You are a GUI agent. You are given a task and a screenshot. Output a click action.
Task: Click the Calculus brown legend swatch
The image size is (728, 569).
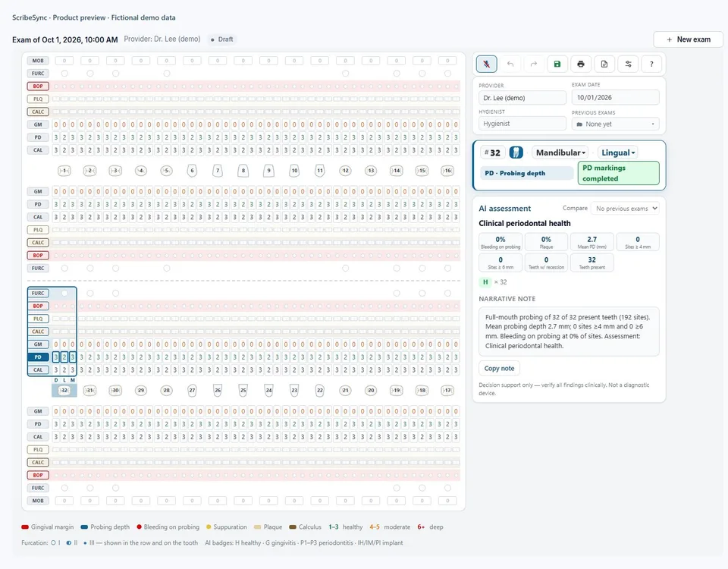click(293, 527)
